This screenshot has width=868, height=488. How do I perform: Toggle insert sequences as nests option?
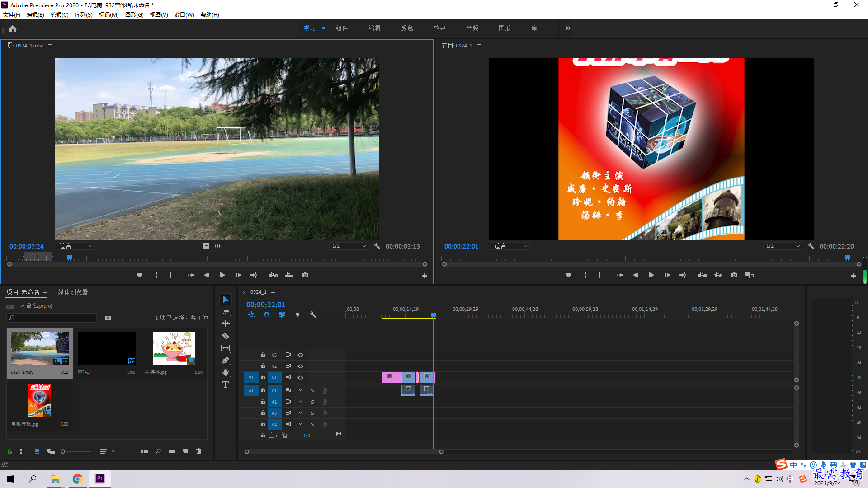click(x=251, y=314)
